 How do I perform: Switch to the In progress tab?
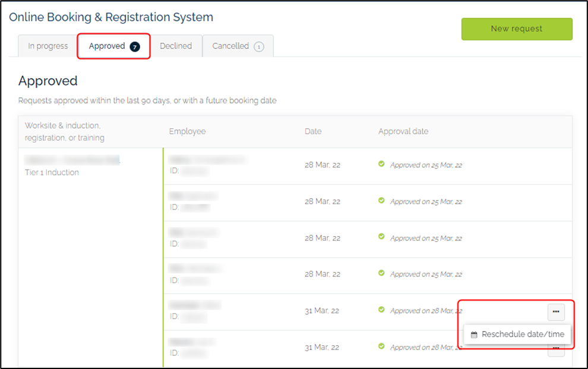[x=47, y=46]
